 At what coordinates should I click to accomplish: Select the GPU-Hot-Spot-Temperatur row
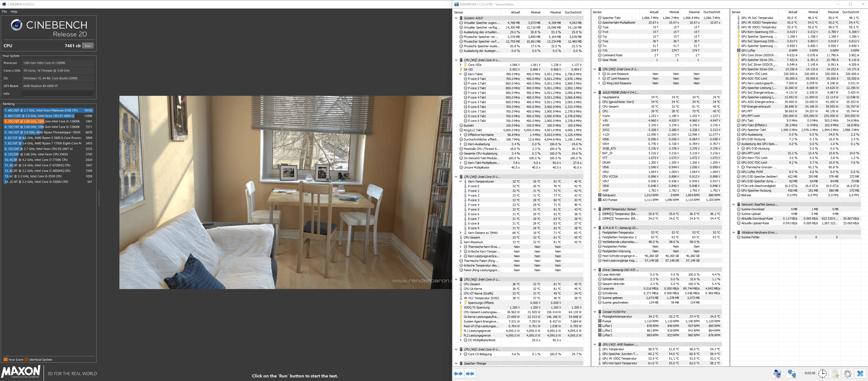[x=660, y=363]
